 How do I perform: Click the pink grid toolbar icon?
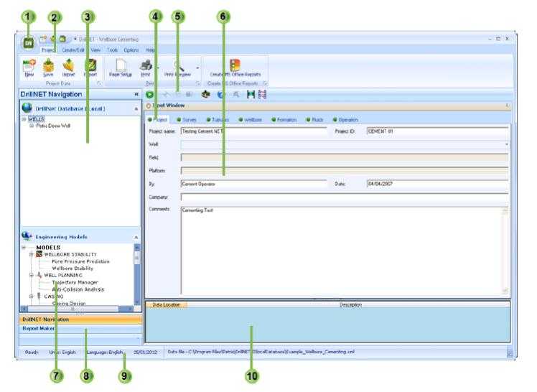point(262,95)
